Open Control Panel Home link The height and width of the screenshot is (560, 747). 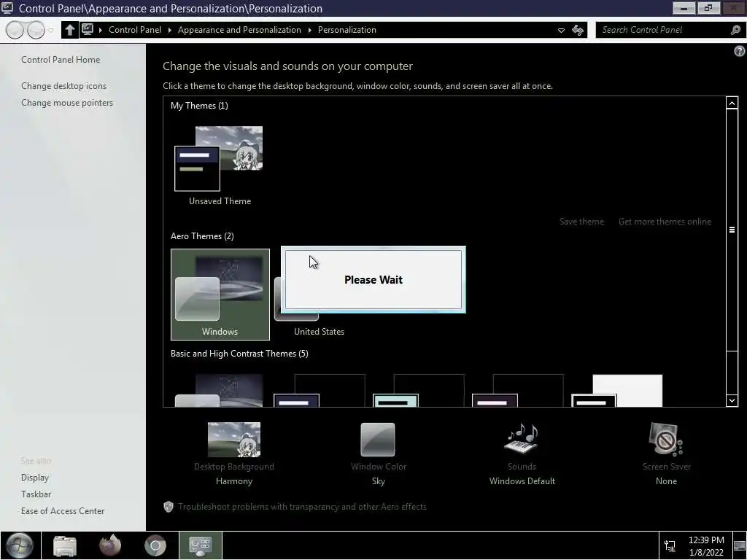pos(61,60)
